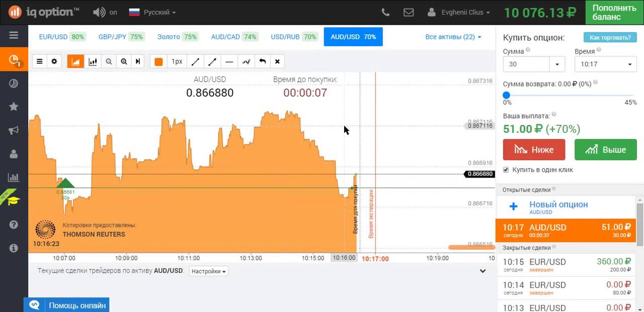Open closed deal 10:15 EUR/USD 360.00

[566, 265]
